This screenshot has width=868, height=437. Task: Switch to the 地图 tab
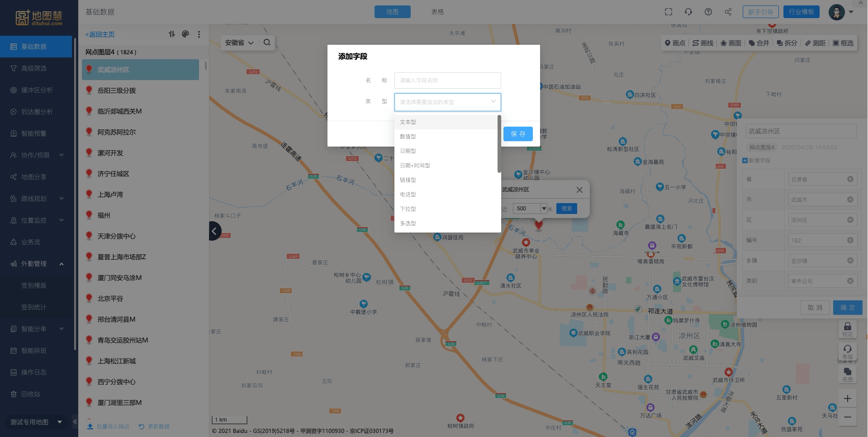click(x=392, y=12)
